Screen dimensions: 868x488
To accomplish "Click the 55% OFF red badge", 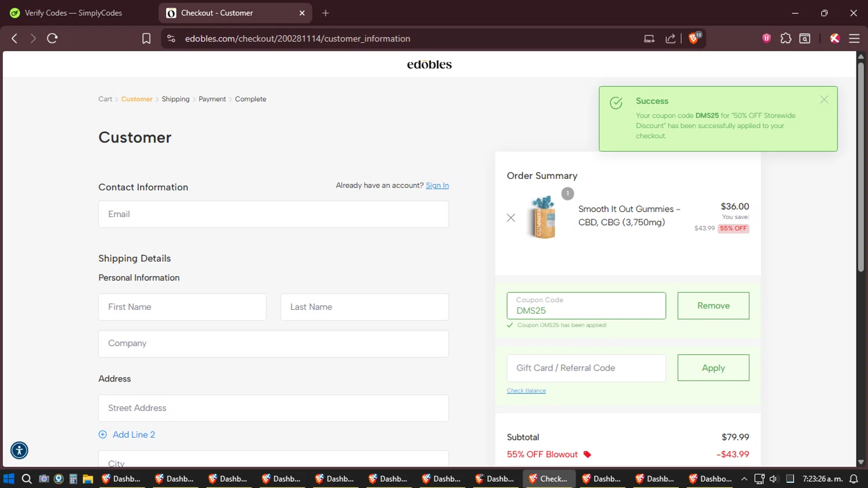I will click(733, 229).
